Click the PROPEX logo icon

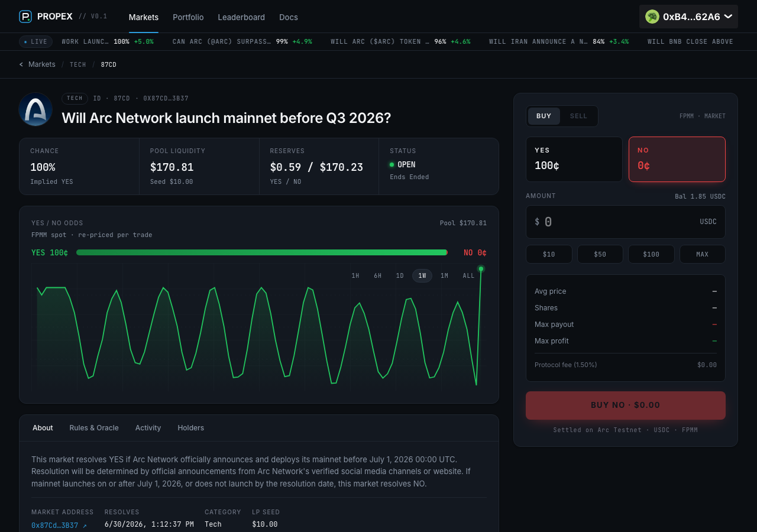pos(25,17)
